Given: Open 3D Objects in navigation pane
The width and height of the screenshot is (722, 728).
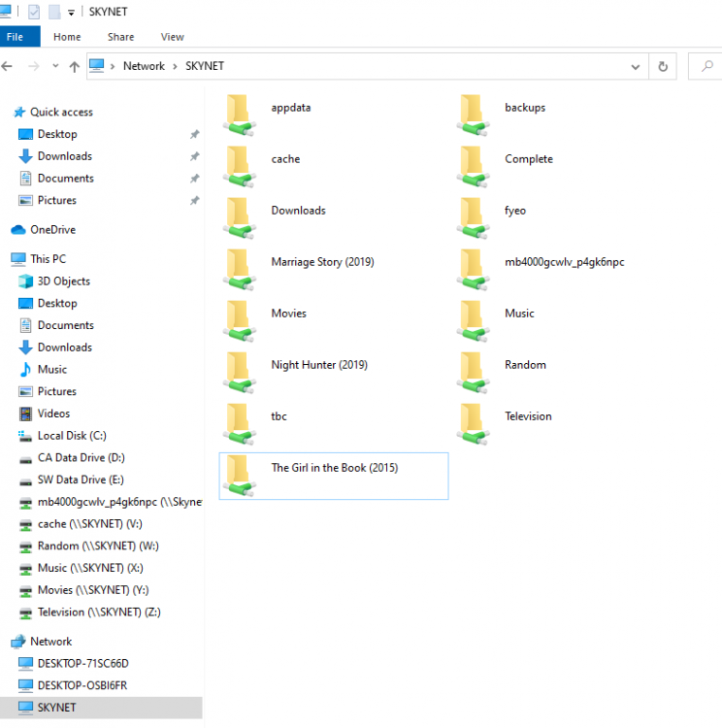Looking at the screenshot, I should [64, 281].
